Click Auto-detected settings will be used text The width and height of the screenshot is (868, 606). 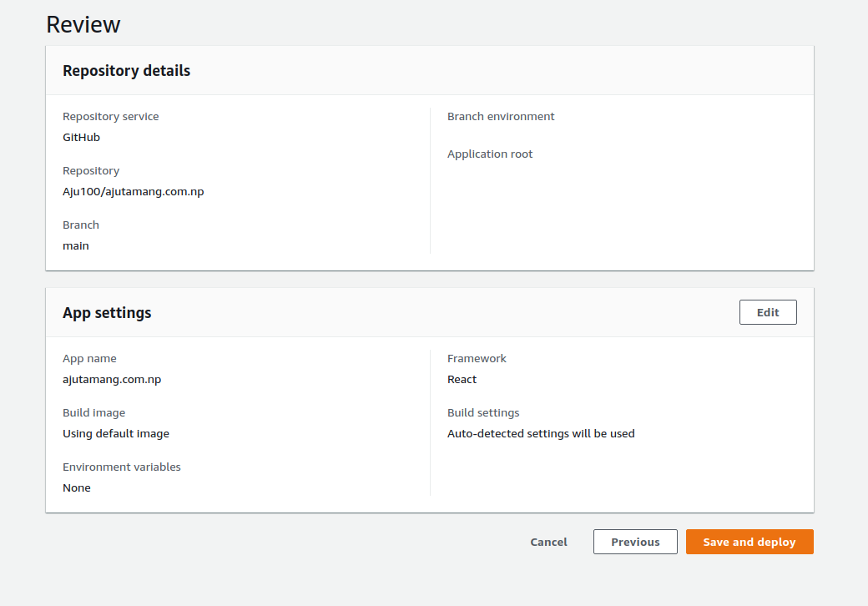pyautogui.click(x=541, y=433)
